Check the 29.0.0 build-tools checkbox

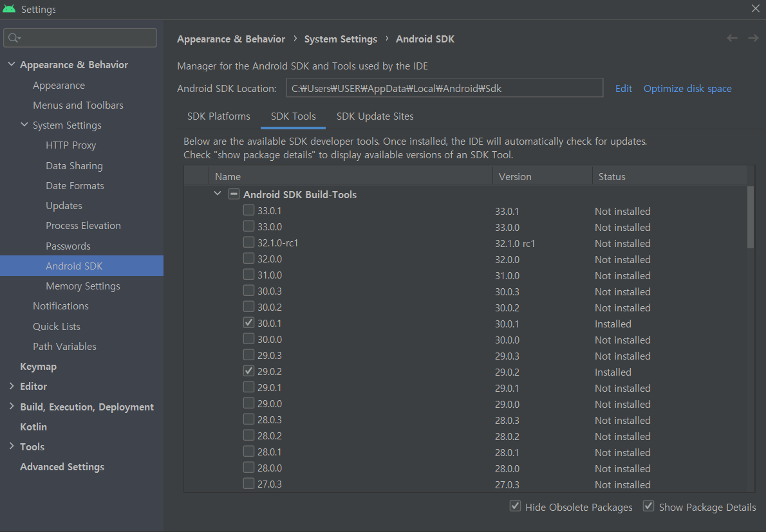tap(248, 403)
